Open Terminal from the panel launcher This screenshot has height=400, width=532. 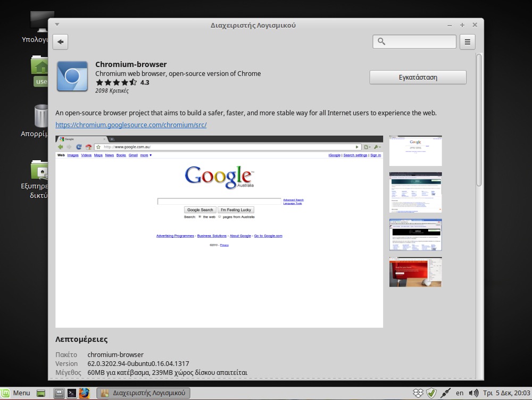71,393
